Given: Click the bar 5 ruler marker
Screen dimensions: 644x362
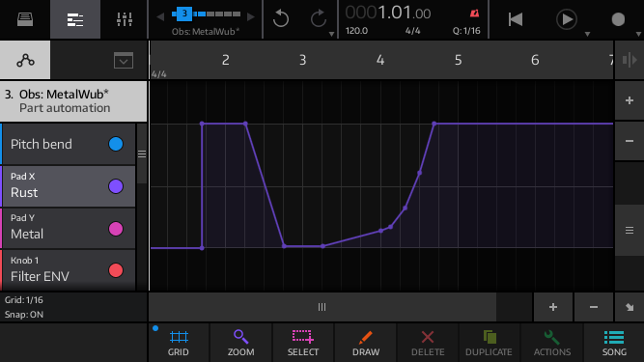Looking at the screenshot, I should pos(458,60).
